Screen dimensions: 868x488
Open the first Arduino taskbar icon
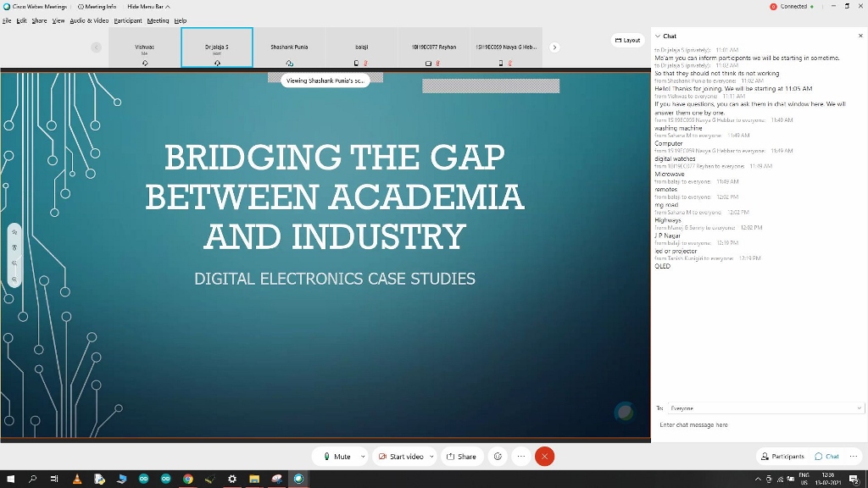(144, 480)
